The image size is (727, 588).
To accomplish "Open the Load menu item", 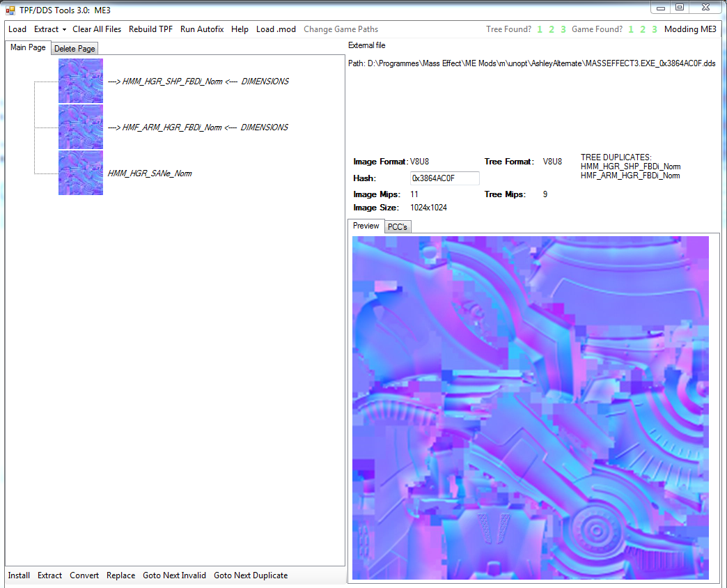I will point(17,29).
